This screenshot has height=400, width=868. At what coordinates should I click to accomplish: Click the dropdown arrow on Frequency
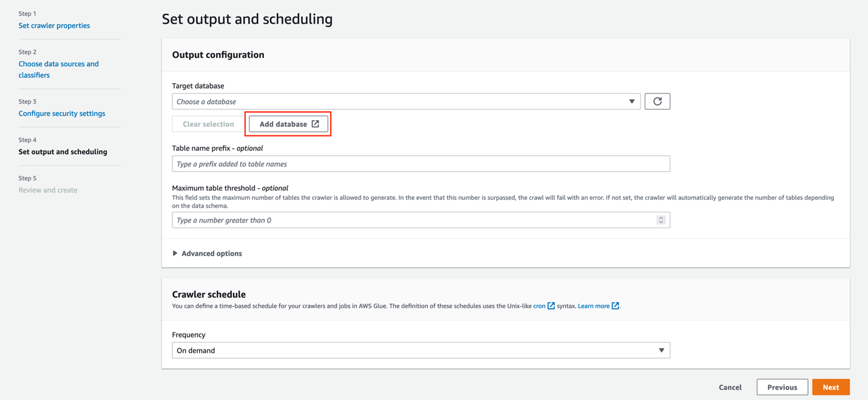tap(662, 350)
